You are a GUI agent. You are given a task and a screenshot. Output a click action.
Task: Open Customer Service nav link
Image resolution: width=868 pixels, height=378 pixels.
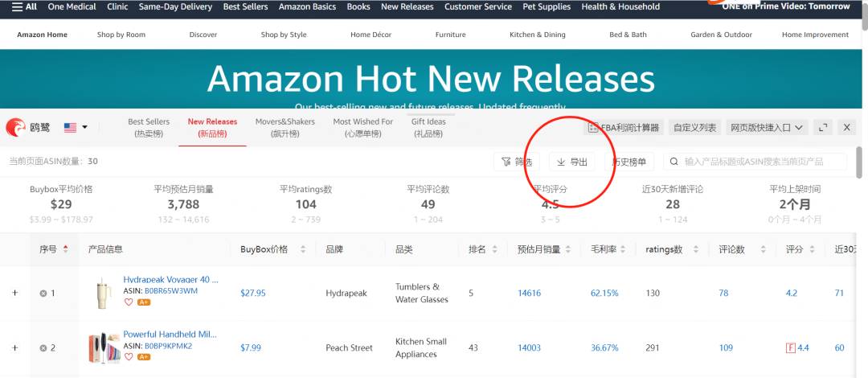pyautogui.click(x=478, y=6)
